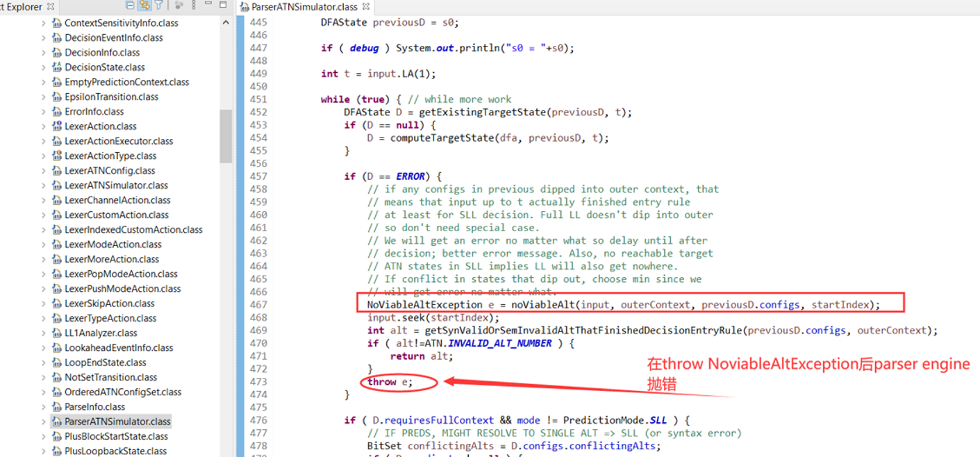Open the Package Explorer view menu icon

[193, 5]
